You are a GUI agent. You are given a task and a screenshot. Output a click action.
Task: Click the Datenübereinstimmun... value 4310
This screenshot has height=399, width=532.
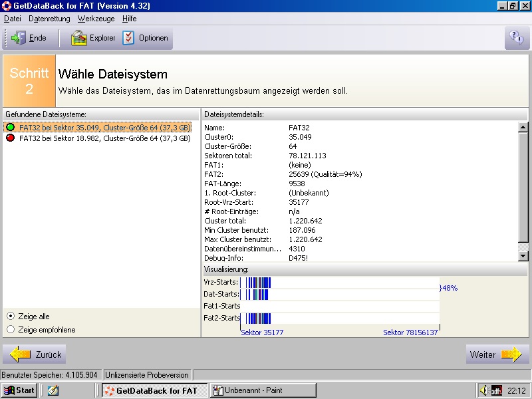point(297,248)
